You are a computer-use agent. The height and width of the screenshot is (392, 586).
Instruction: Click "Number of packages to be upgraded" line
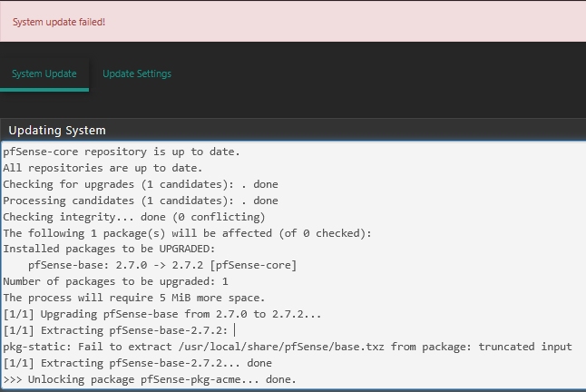[115, 282]
